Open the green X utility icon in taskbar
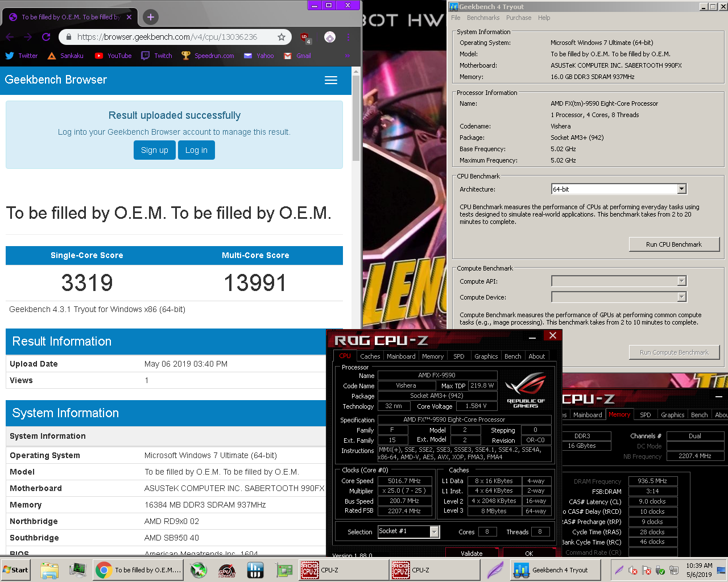This screenshot has width=728, height=582. point(198,570)
